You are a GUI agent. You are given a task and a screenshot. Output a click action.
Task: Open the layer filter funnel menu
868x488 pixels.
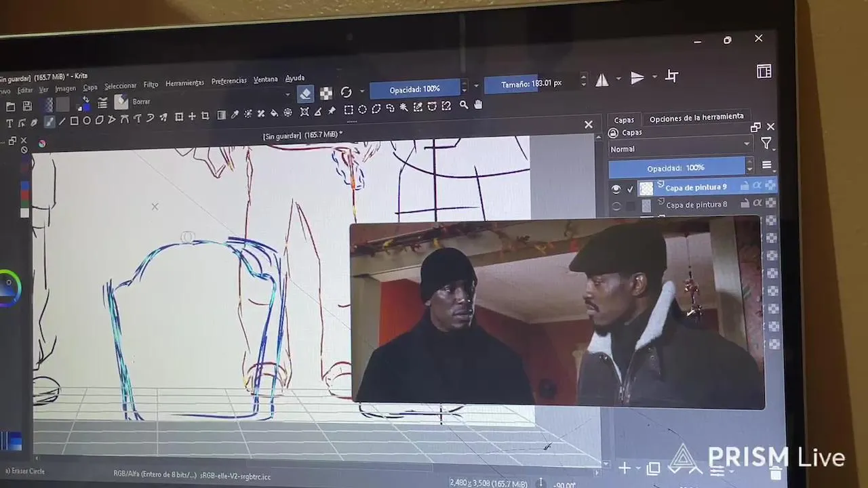[x=766, y=143]
